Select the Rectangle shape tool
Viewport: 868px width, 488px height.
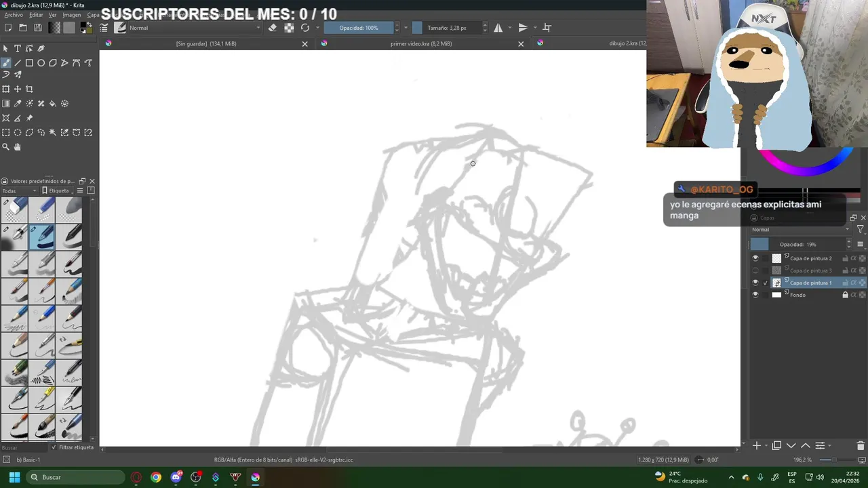[29, 63]
